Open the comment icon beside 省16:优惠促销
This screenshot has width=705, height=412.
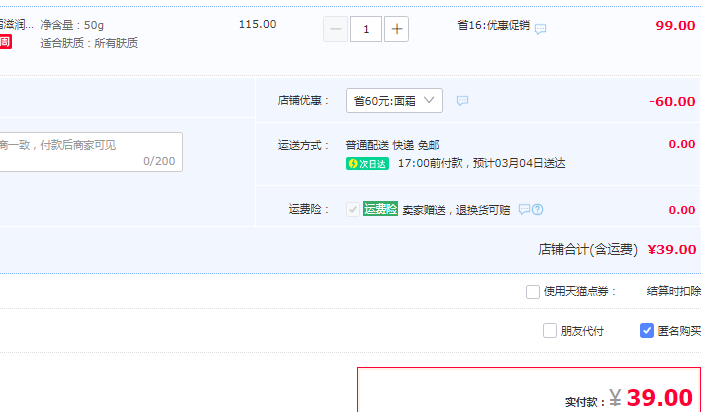pos(540,29)
